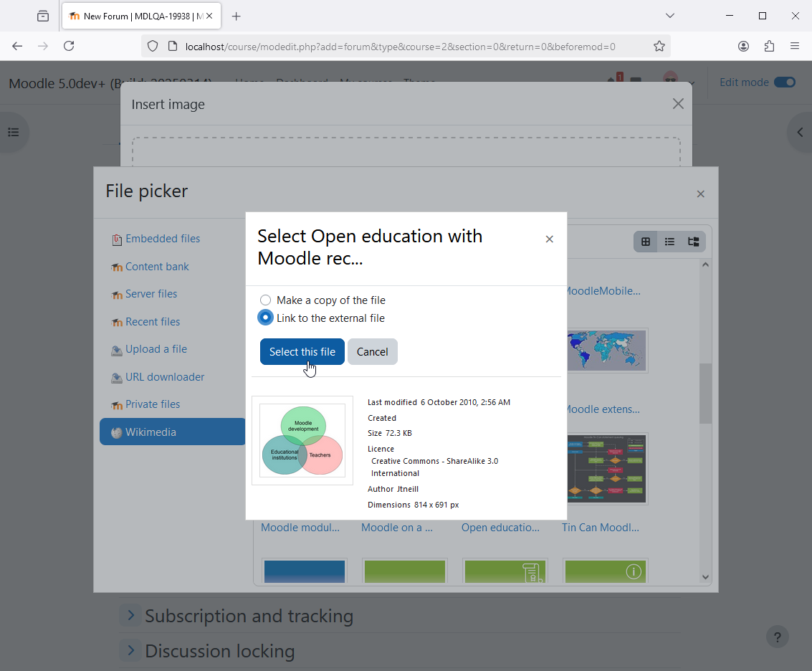Cancel the file selection dialog
The image size is (812, 671).
point(373,352)
